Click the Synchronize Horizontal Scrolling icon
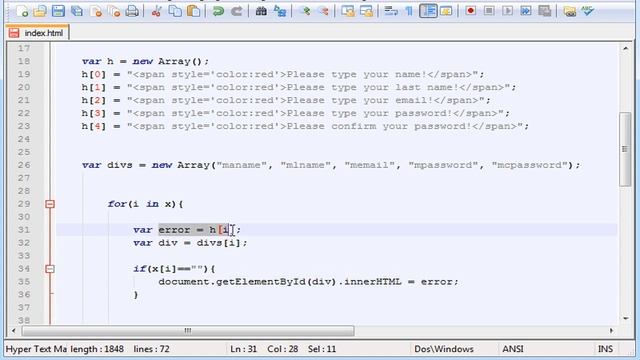 pos(367,11)
